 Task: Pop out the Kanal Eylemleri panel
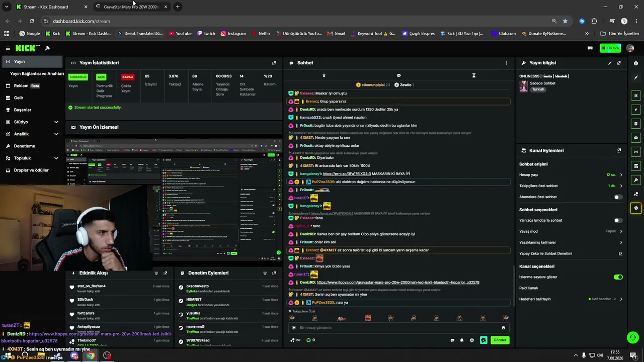pos(619,150)
